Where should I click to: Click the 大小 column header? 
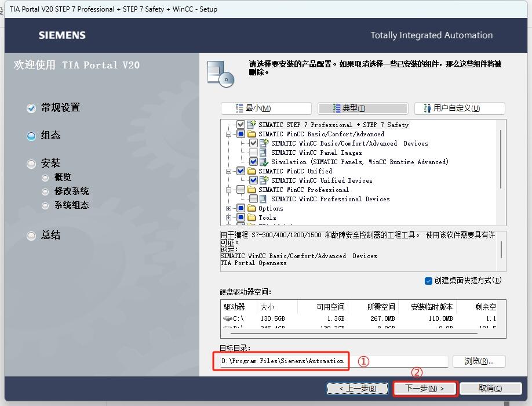tap(277, 307)
